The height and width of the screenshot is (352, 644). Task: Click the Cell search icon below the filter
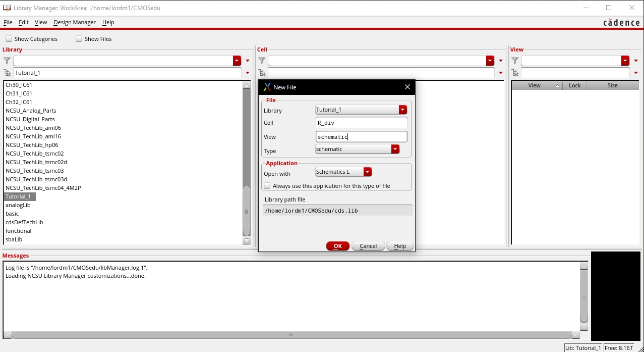(x=262, y=73)
